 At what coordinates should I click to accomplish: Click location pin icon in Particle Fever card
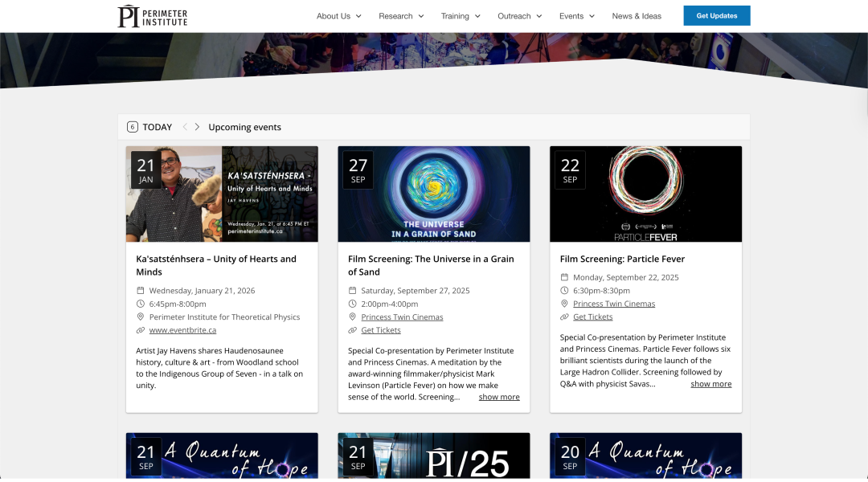click(x=564, y=304)
